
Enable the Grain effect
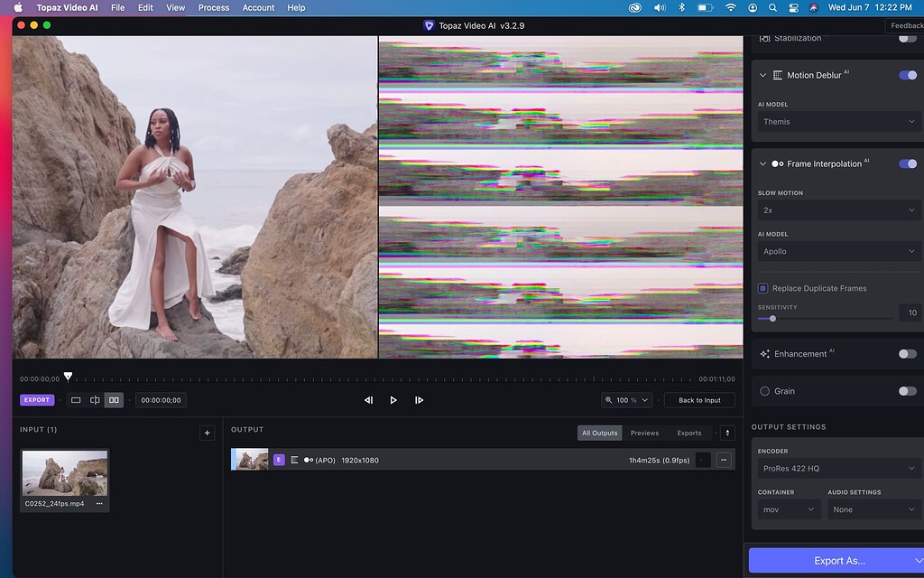(909, 390)
